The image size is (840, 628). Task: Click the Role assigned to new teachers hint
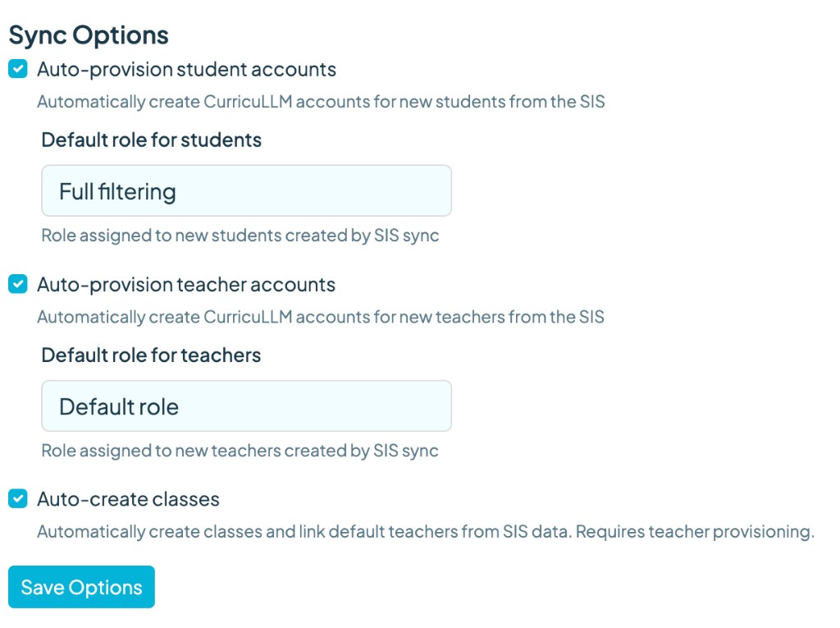(240, 451)
